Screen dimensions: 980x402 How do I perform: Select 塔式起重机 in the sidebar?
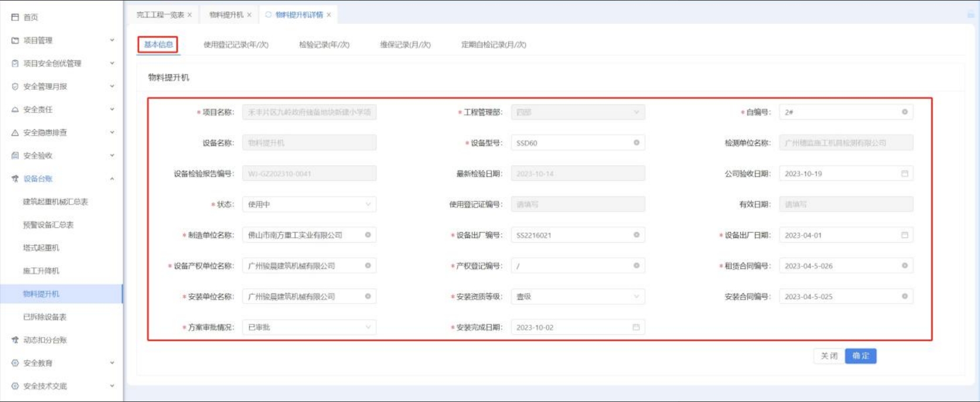(x=41, y=248)
